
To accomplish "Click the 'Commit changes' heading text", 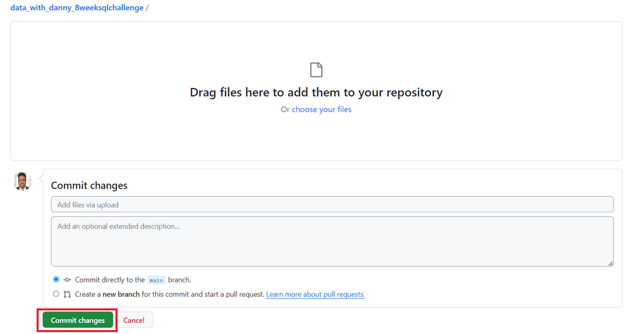I will tap(89, 185).
